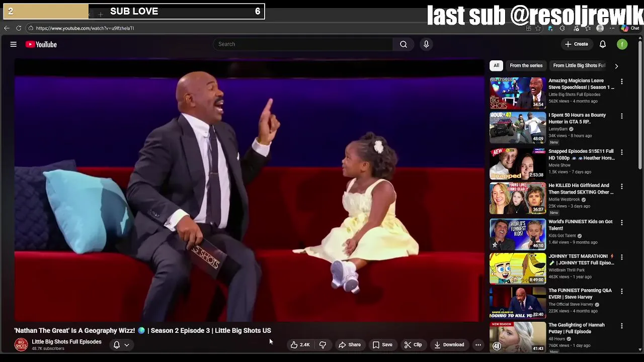Open options for the Amazing Magicians video

point(622,81)
